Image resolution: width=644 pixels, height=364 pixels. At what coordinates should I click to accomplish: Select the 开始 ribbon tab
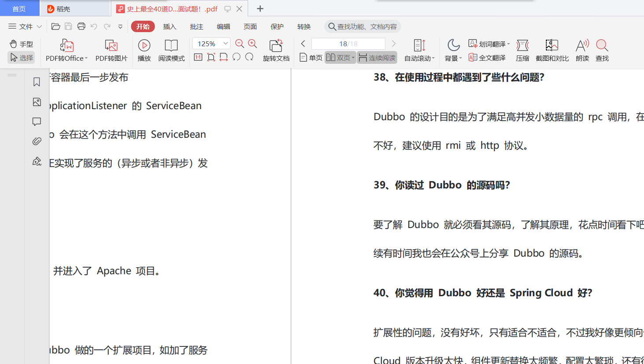click(x=143, y=26)
